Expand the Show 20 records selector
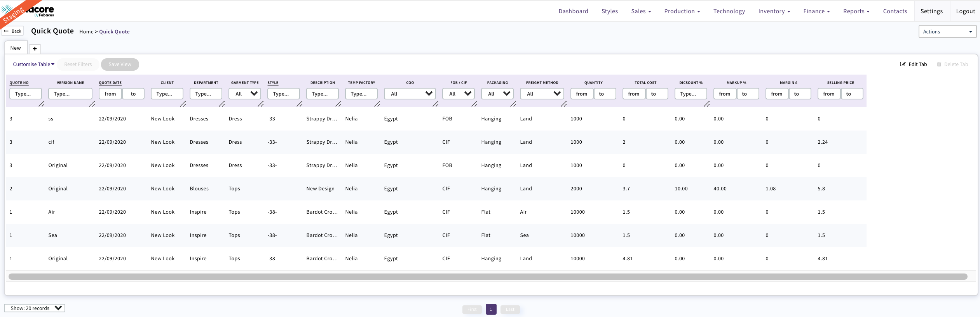The image size is (980, 317). [x=35, y=308]
